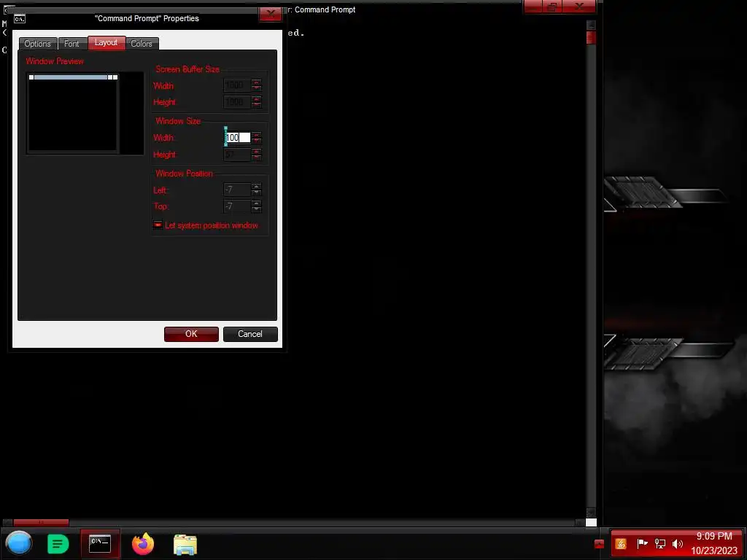Click the Command Prompt taskbar icon
Viewport: 747px width, 560px height.
pos(100,543)
